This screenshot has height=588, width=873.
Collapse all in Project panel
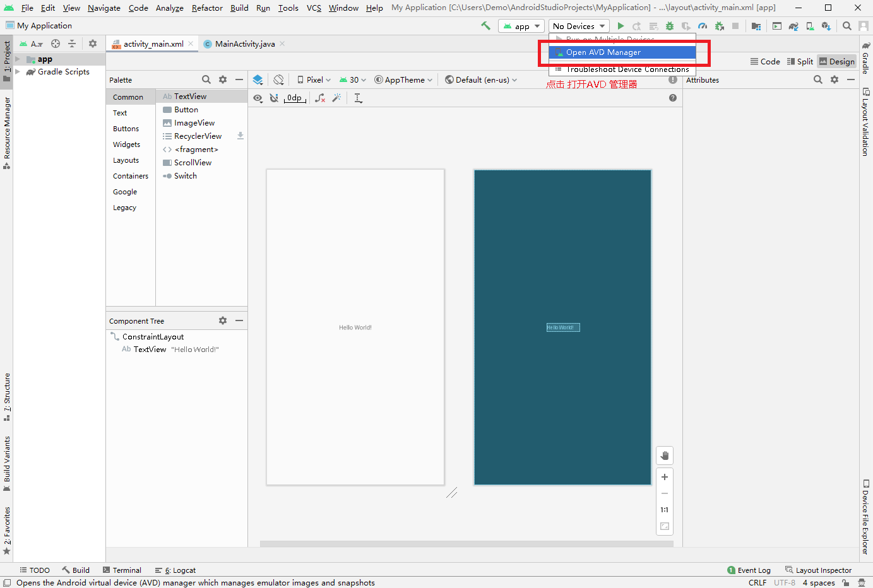(x=72, y=44)
